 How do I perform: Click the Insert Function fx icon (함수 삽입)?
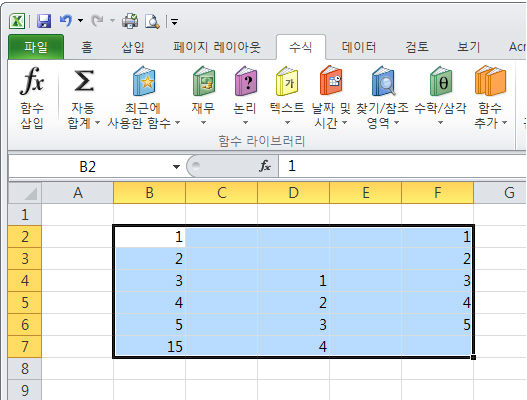click(32, 81)
